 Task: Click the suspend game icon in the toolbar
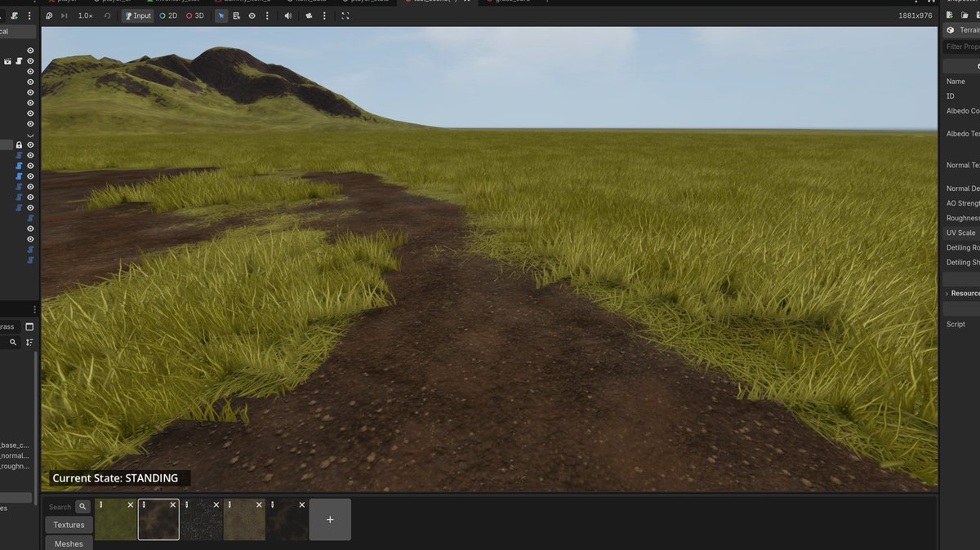click(50, 16)
